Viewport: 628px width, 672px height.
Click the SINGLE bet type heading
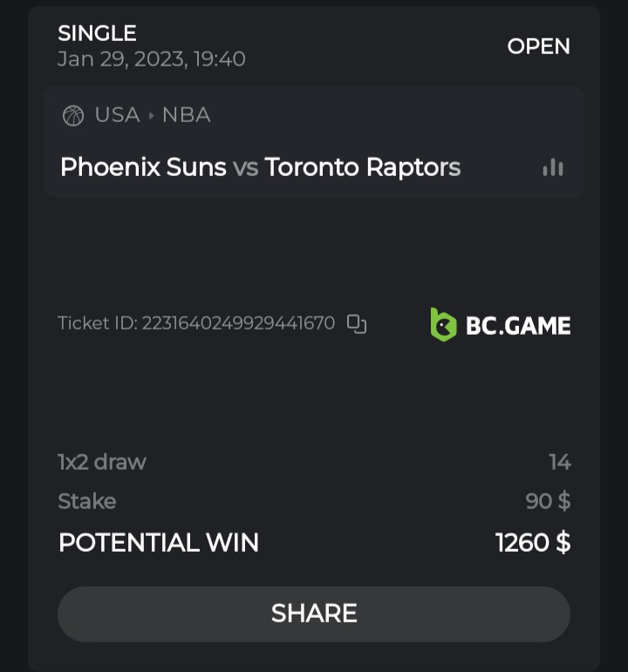(97, 33)
